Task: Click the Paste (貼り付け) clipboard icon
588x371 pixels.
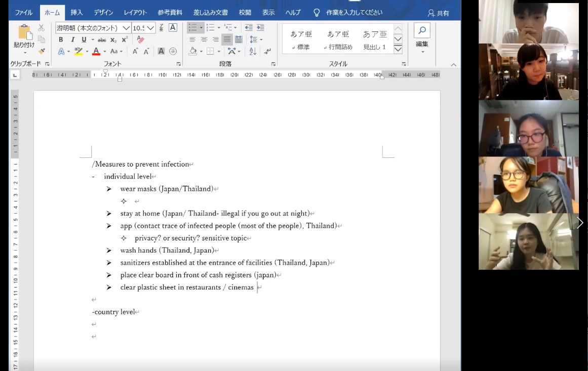Action: [x=24, y=32]
